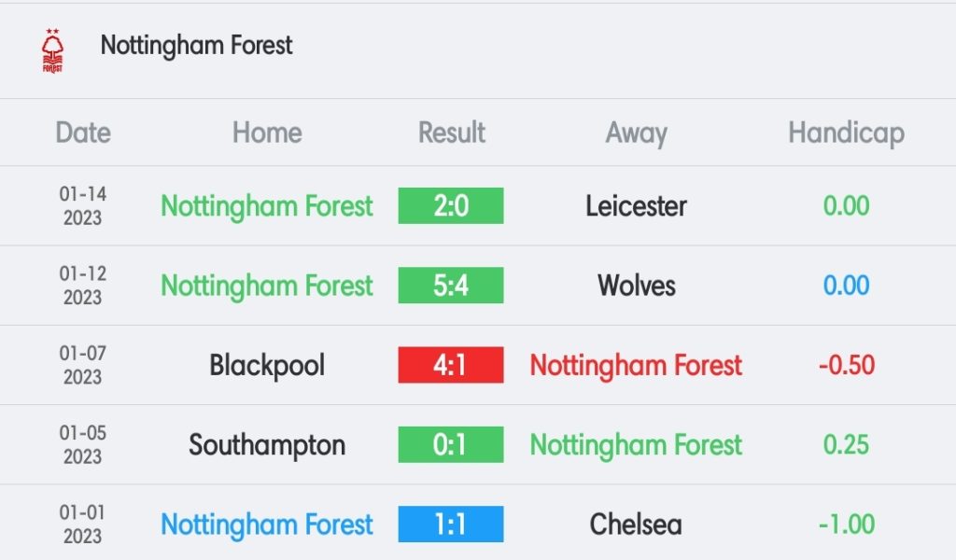Click the Leicester away team name
Image resolution: width=956 pixels, height=560 pixels.
point(636,206)
